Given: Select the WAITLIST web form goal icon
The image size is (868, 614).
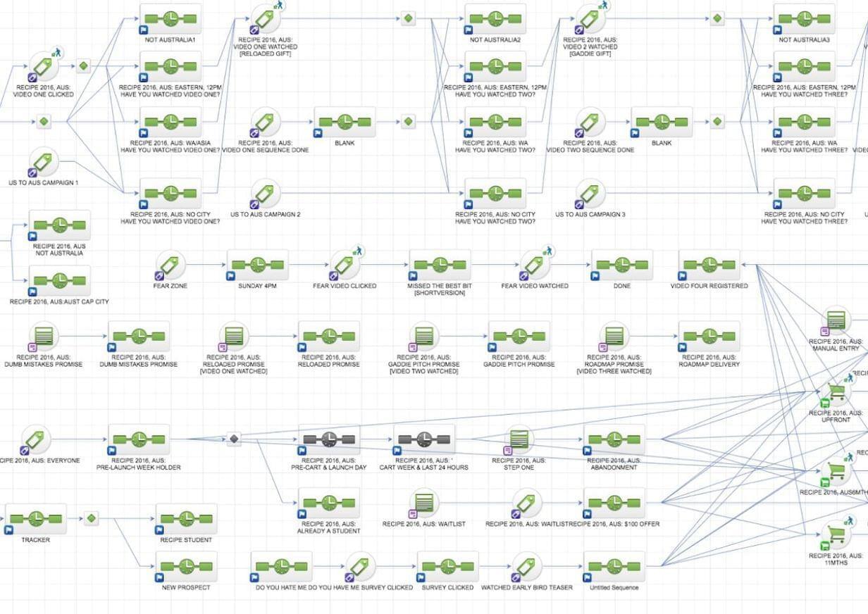Looking at the screenshot, I should click(423, 504).
